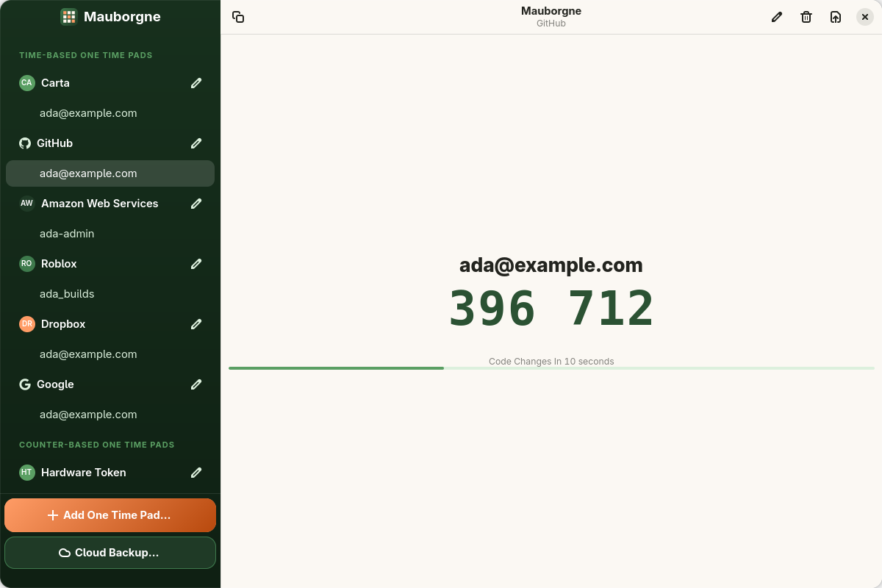Click the 396 712 one-time code
Viewport: 882px width, 588px height.
point(551,308)
